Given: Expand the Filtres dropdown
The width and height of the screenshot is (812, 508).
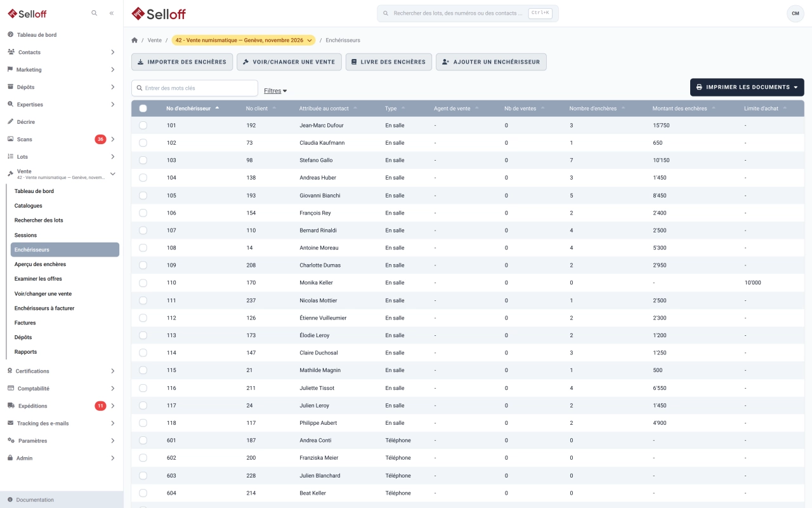Looking at the screenshot, I should tap(275, 91).
